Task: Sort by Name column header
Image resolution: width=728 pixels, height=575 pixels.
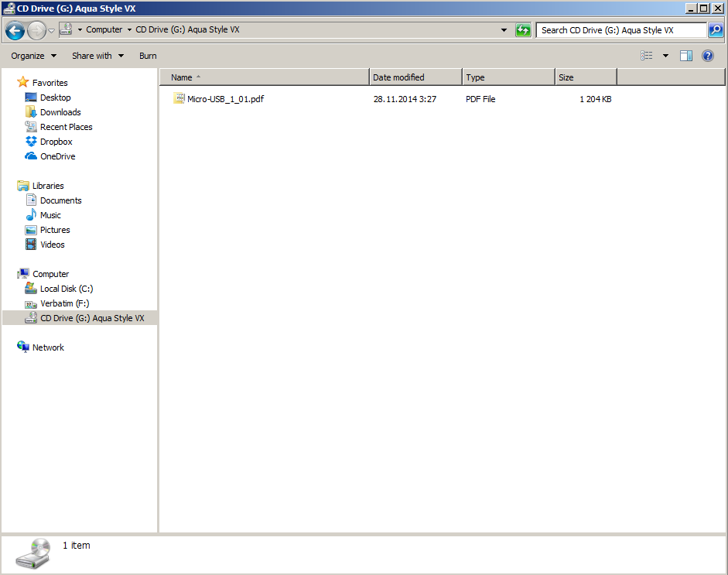Action: tap(265, 77)
